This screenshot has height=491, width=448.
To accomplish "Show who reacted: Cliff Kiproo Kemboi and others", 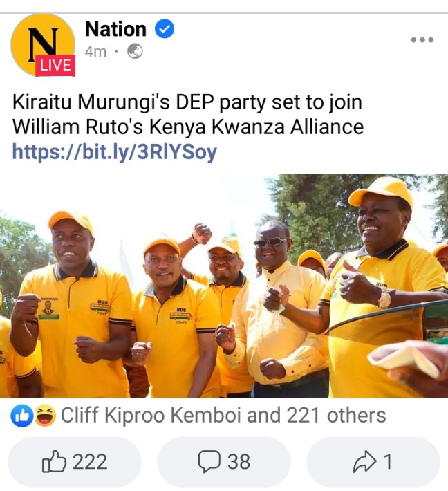I will (x=223, y=416).
